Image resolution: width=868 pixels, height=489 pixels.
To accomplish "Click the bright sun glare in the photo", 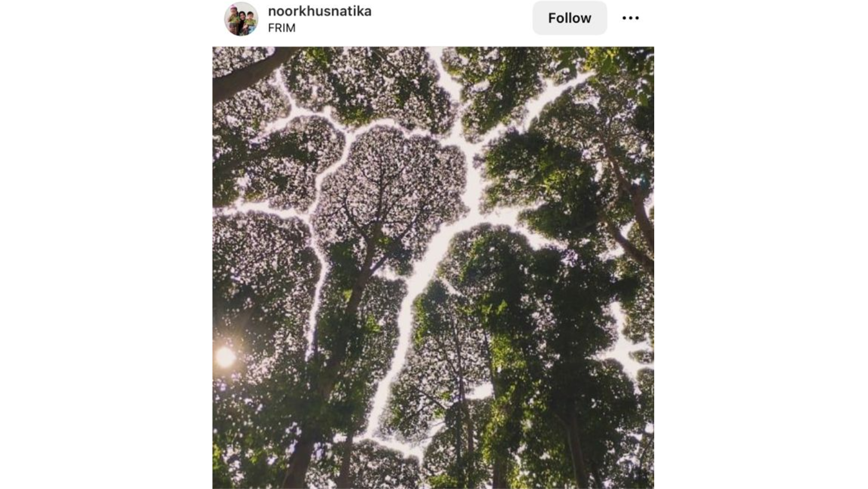I will point(225,357).
